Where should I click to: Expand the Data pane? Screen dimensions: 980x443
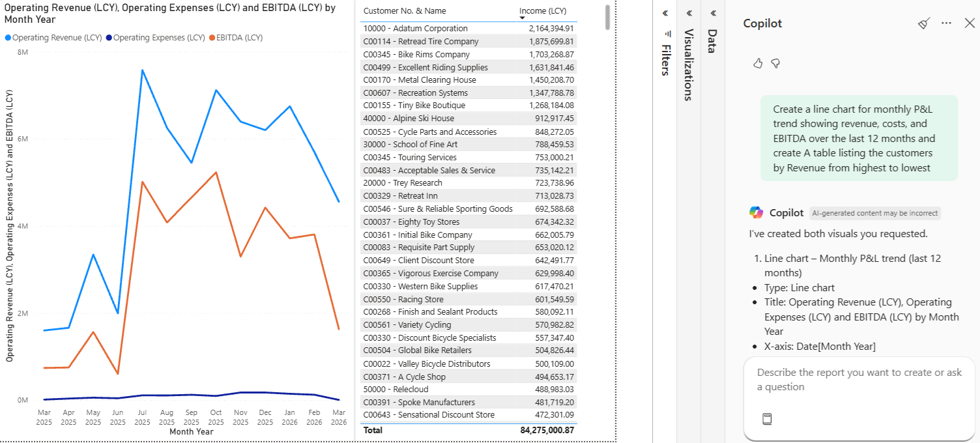point(713,13)
